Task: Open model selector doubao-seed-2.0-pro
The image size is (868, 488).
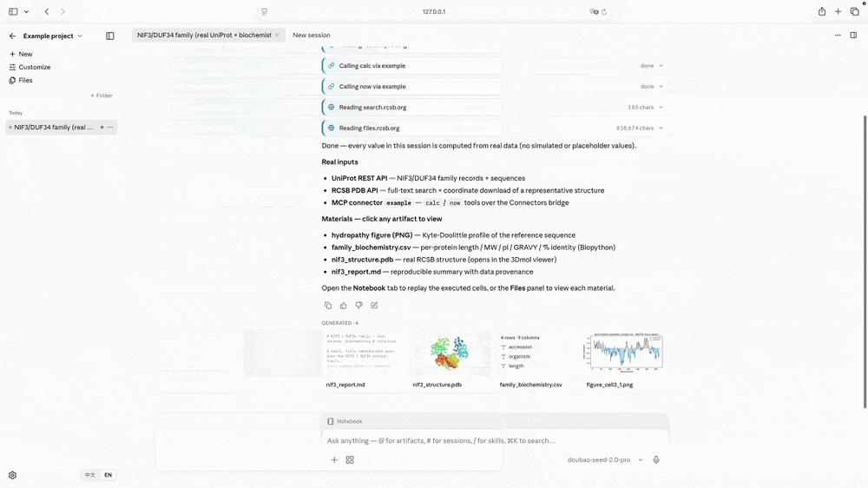Action: coord(605,459)
